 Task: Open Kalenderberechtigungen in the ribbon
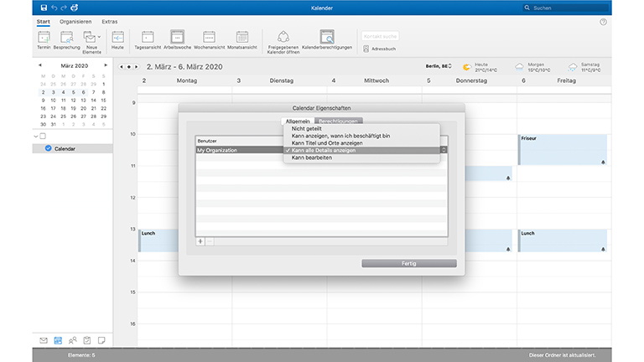[x=327, y=37]
